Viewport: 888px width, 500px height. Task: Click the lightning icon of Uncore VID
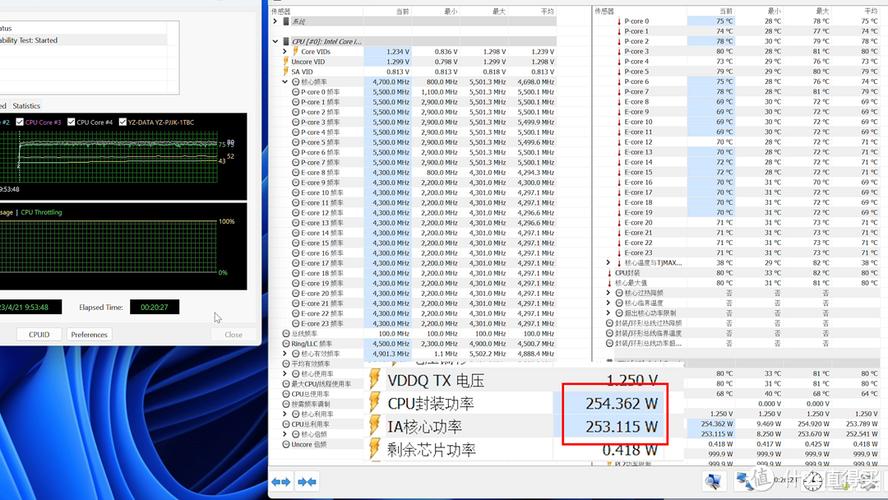pos(285,62)
